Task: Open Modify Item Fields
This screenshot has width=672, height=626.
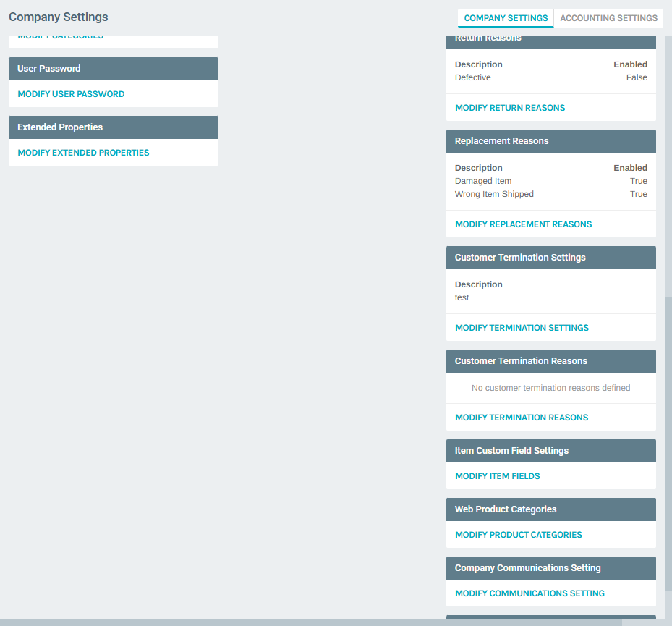Action: click(497, 475)
